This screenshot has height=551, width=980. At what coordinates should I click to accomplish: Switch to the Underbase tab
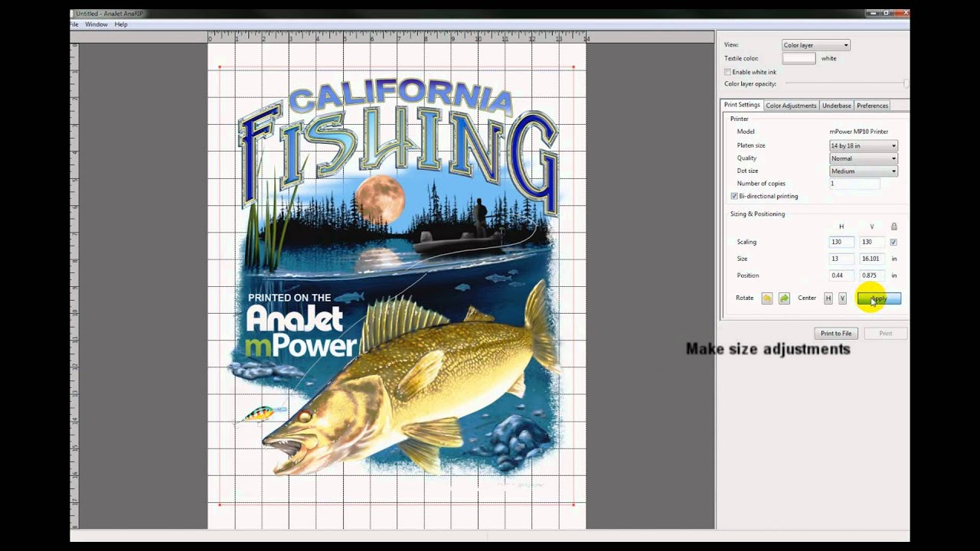coord(836,106)
